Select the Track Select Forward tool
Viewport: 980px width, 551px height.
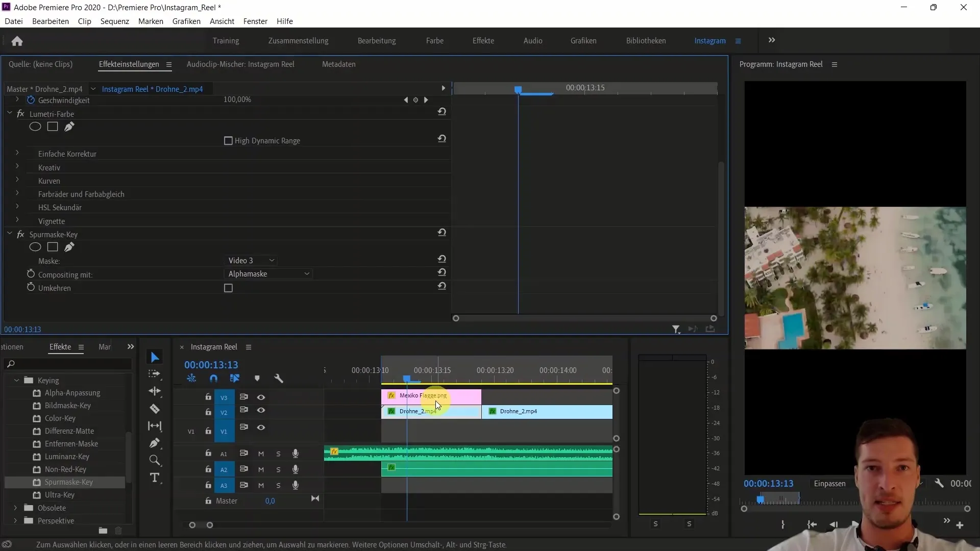click(x=154, y=374)
